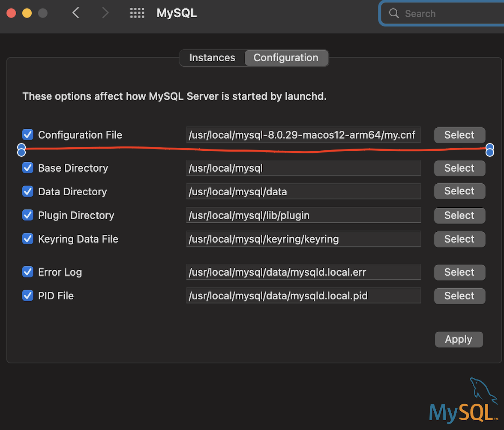This screenshot has width=504, height=430.
Task: Click Select next to Plugin Directory
Action: (459, 215)
